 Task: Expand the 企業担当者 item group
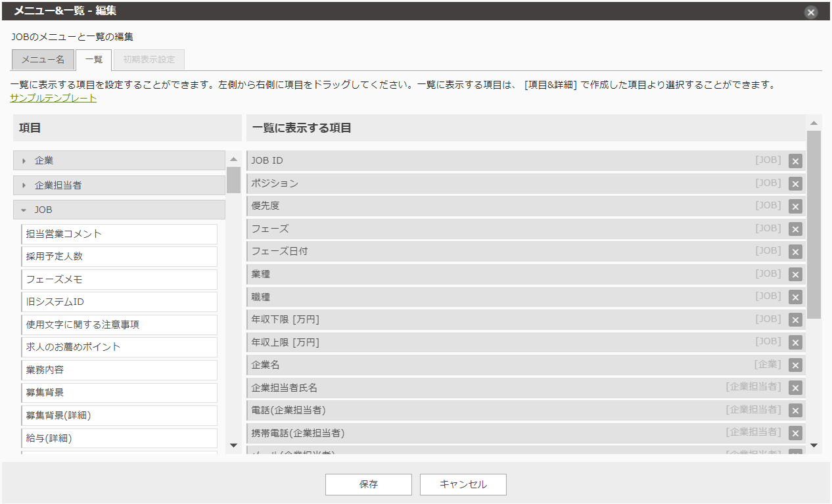[x=119, y=185]
